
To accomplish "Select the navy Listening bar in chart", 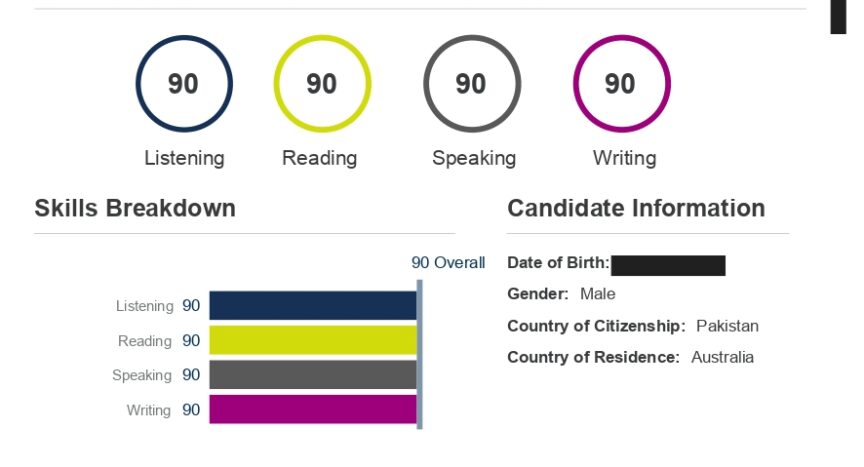I will [313, 306].
